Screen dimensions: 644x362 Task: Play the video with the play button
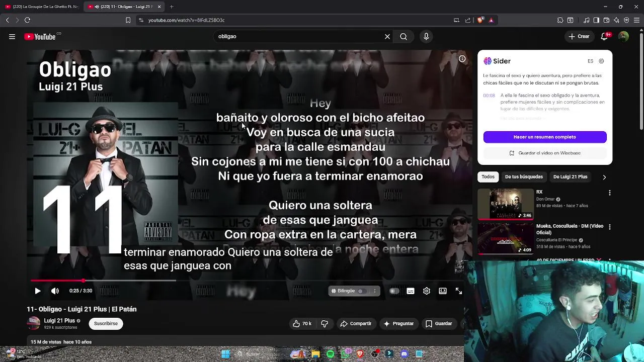(38, 291)
